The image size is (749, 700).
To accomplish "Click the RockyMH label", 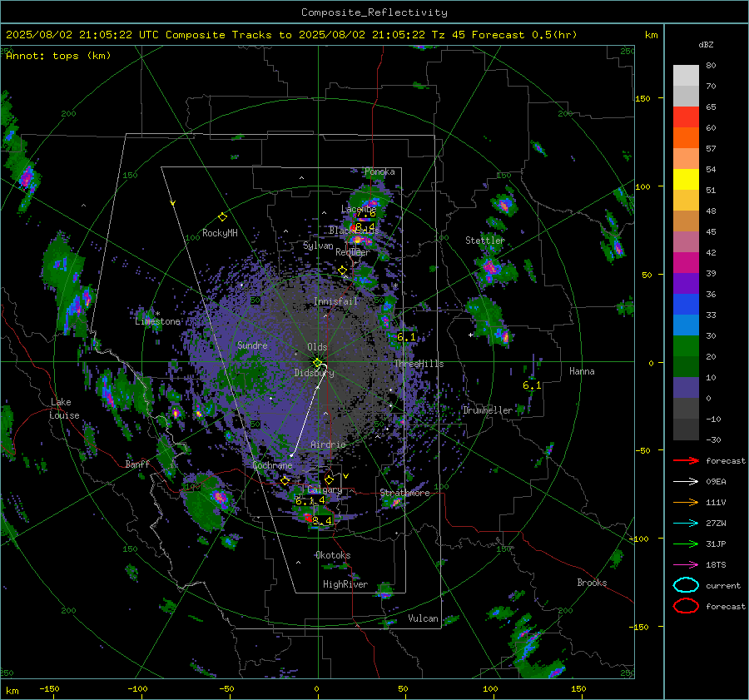I will click(220, 233).
